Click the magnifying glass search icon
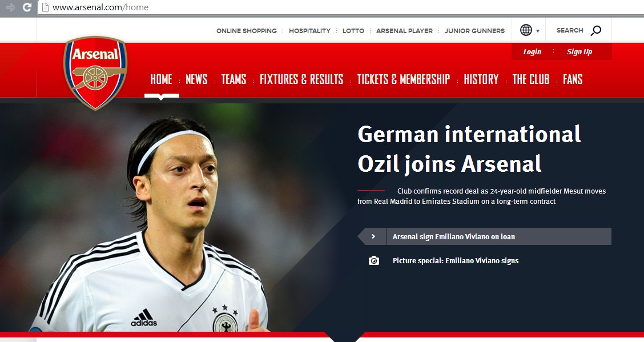This screenshot has width=644, height=342. [x=595, y=30]
